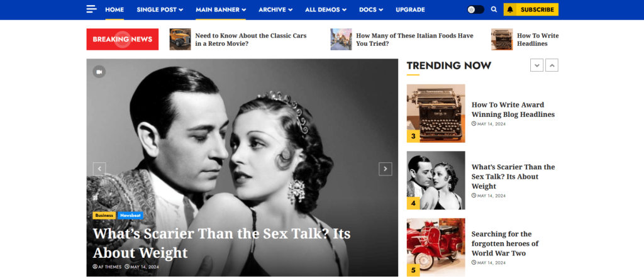The image size is (644, 278).
Task: Open the AF Themes author link
Action: coord(107,267)
